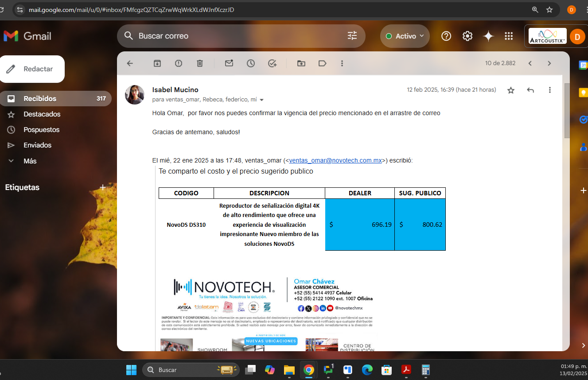Open Google Tasks side panel icon

tap(583, 120)
